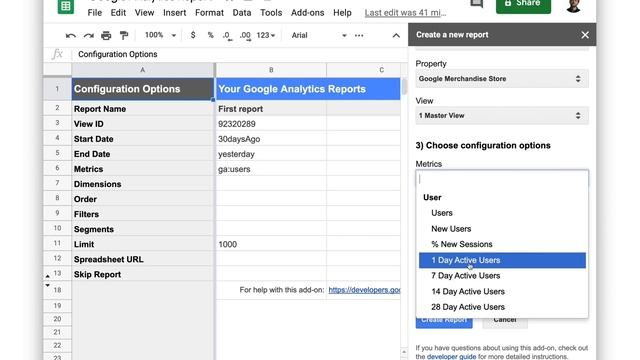The height and width of the screenshot is (360, 640).
Task: Select the Paint format tool
Action: coord(124,36)
